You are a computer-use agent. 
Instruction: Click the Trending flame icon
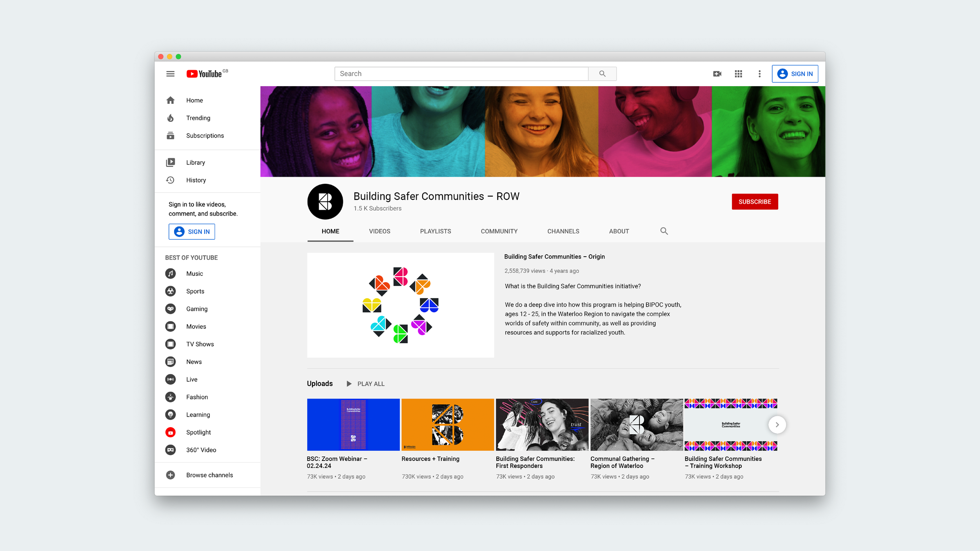point(170,118)
